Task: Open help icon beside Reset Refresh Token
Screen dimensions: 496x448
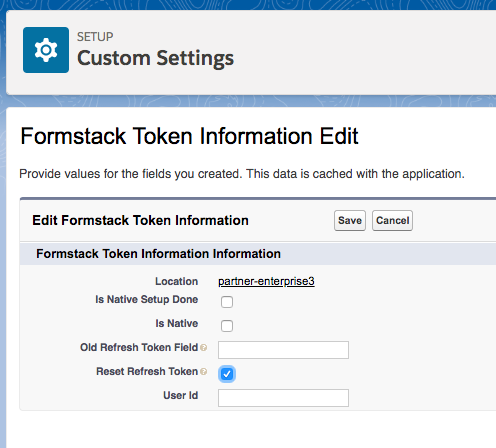Action: [203, 372]
